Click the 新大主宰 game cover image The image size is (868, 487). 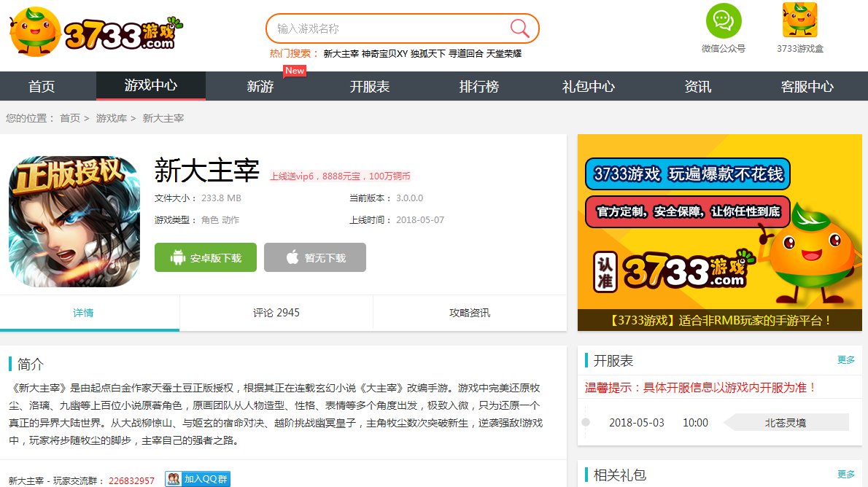click(74, 222)
